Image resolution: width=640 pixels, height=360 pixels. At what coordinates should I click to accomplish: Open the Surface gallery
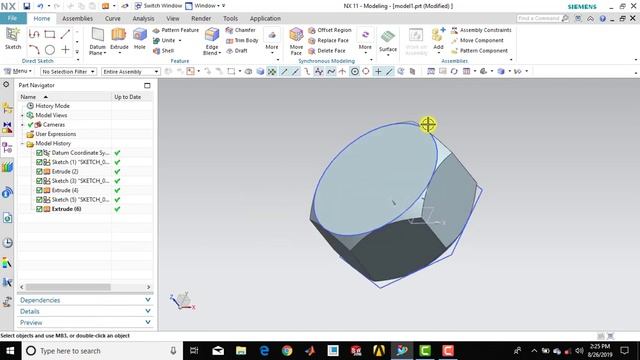click(x=388, y=42)
